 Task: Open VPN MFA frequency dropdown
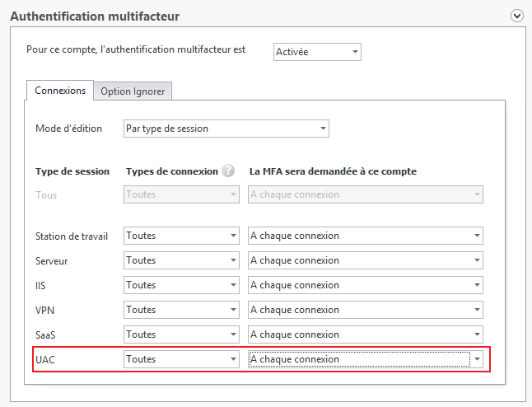click(366, 310)
